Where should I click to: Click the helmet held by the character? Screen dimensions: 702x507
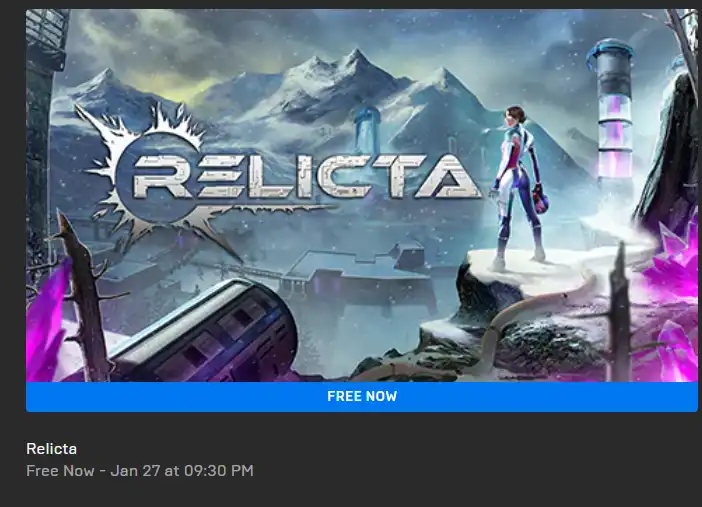tap(541, 202)
